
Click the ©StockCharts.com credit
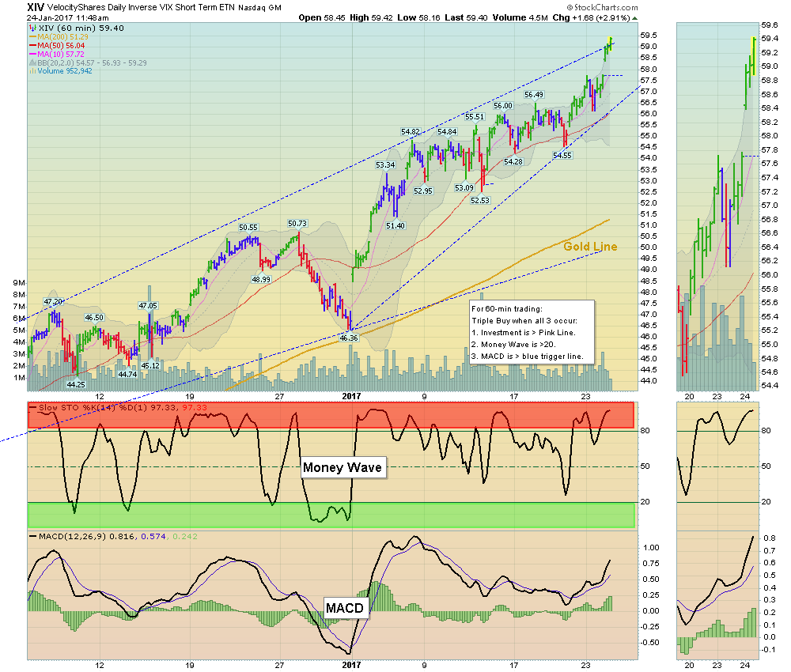(602, 8)
